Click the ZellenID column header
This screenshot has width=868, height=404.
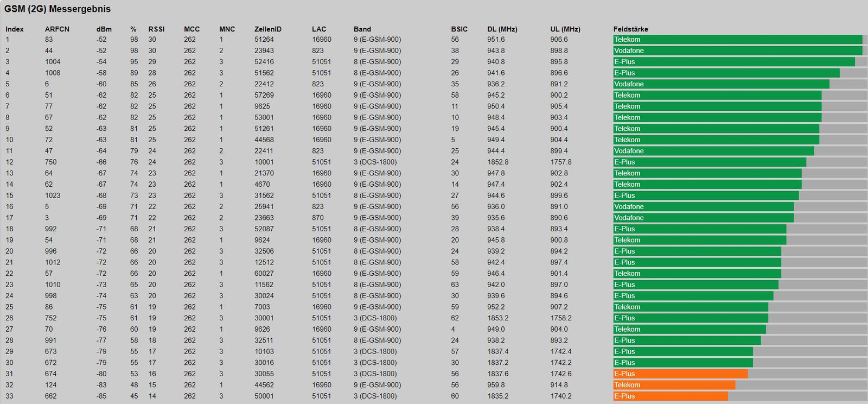click(267, 29)
